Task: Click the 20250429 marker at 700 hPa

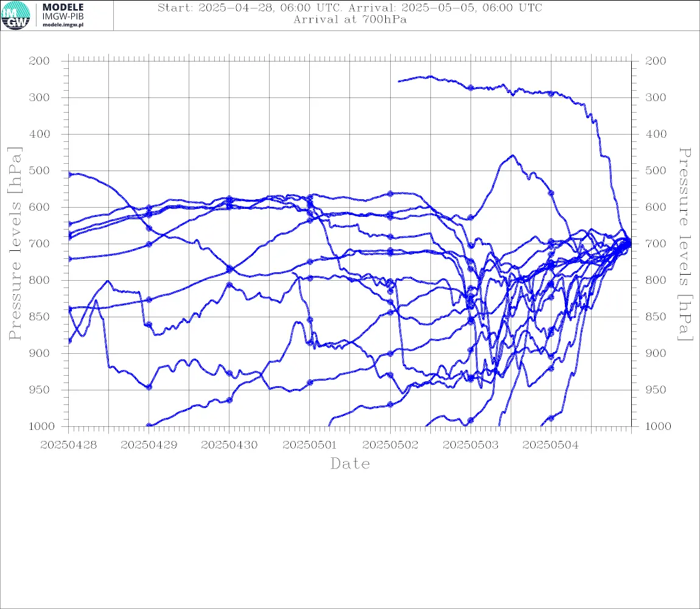Action: [x=149, y=244]
